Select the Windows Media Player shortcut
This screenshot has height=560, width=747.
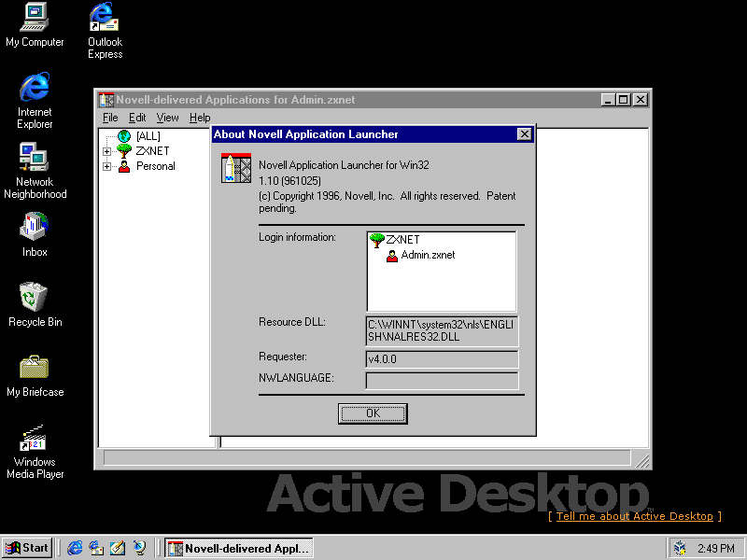tap(35, 452)
